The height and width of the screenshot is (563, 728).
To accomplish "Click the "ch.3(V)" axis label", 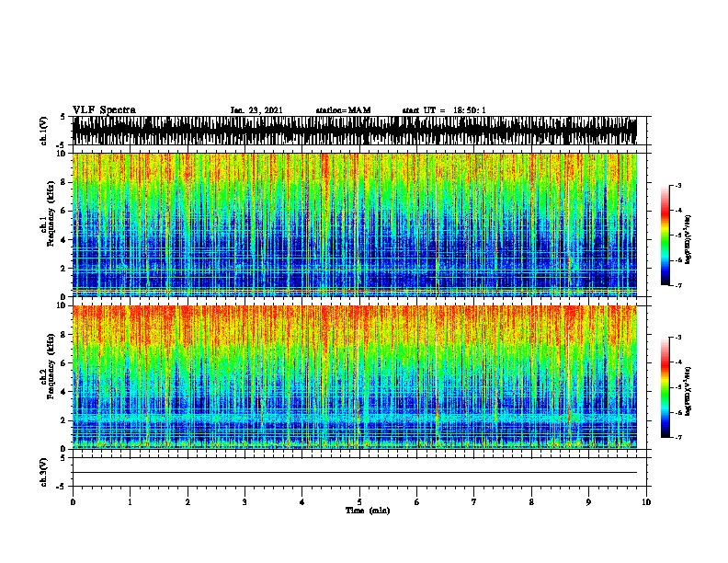I will click(43, 472).
